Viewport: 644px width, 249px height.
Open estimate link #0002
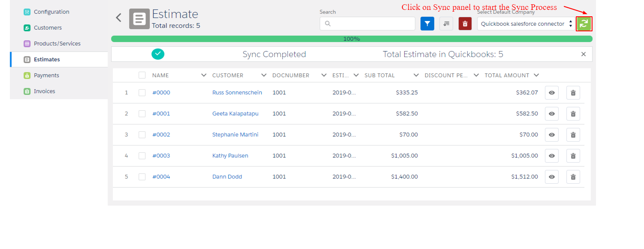[161, 135]
